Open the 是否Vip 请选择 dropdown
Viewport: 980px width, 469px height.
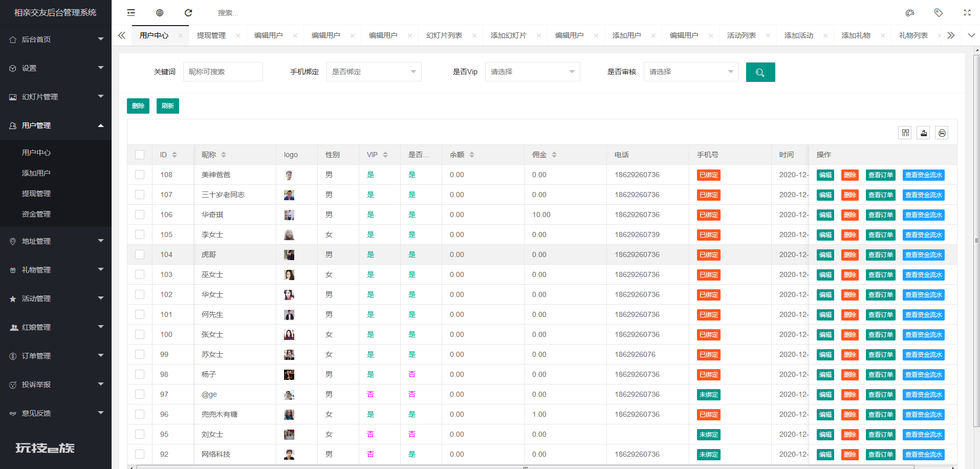pyautogui.click(x=533, y=72)
